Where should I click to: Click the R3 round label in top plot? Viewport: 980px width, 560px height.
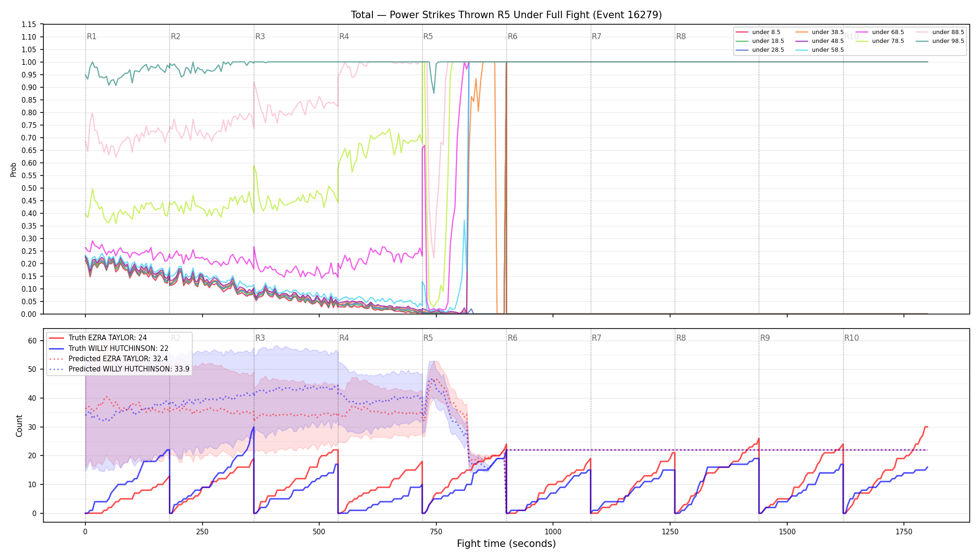(260, 36)
